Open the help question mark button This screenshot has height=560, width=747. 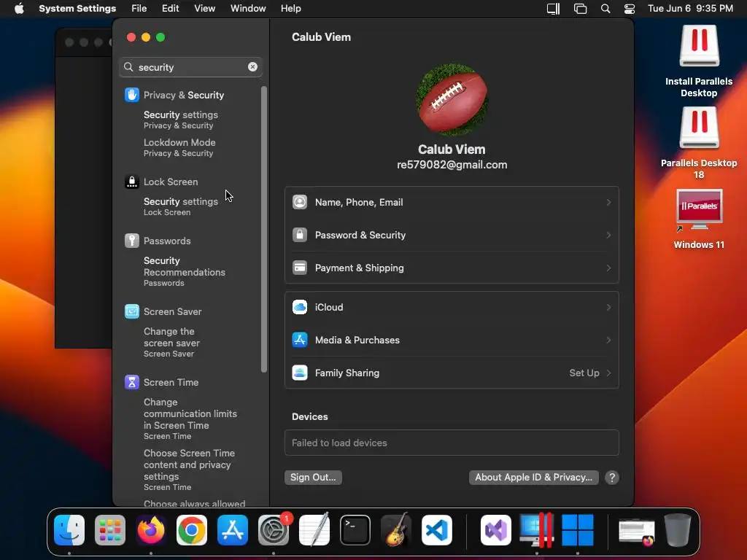tap(612, 478)
